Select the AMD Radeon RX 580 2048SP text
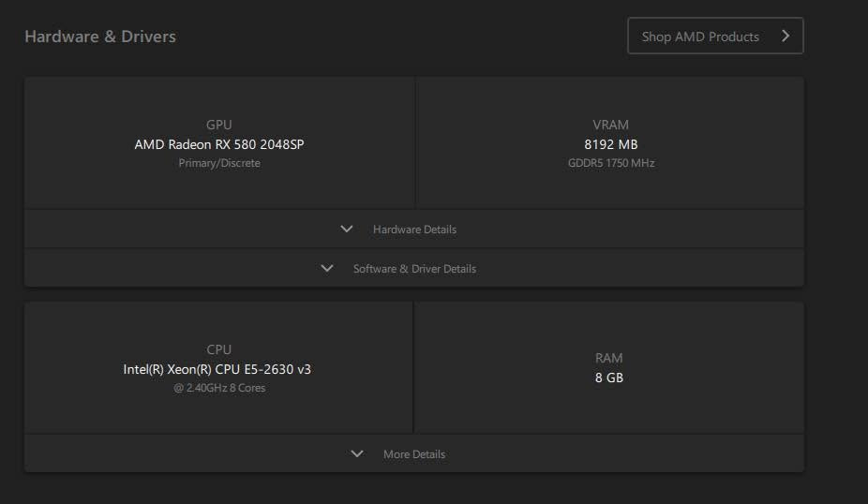Viewport: 868px width, 504px height. click(219, 144)
